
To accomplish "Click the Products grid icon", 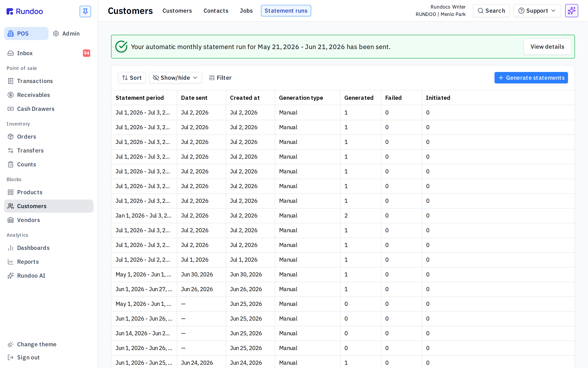I will pyautogui.click(x=10, y=192).
